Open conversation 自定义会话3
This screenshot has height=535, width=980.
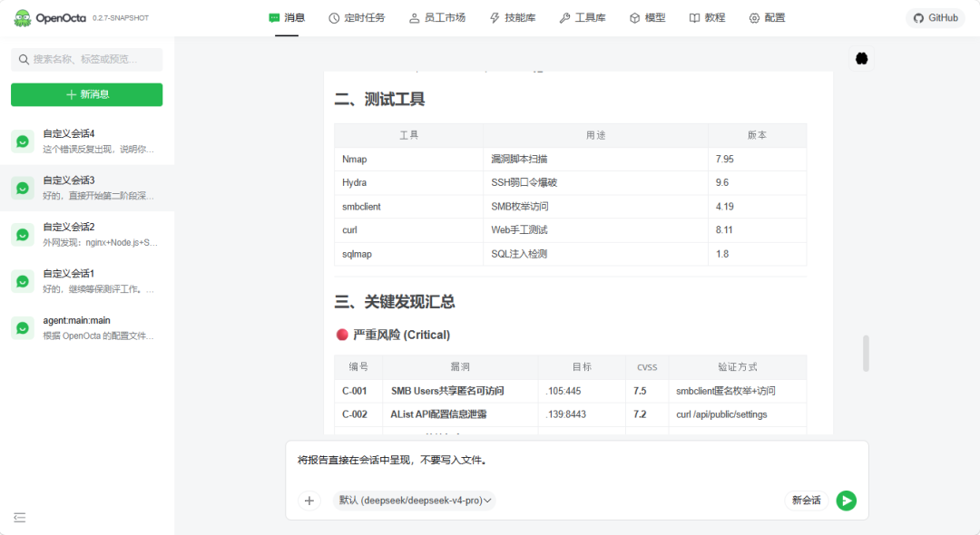[87, 188]
